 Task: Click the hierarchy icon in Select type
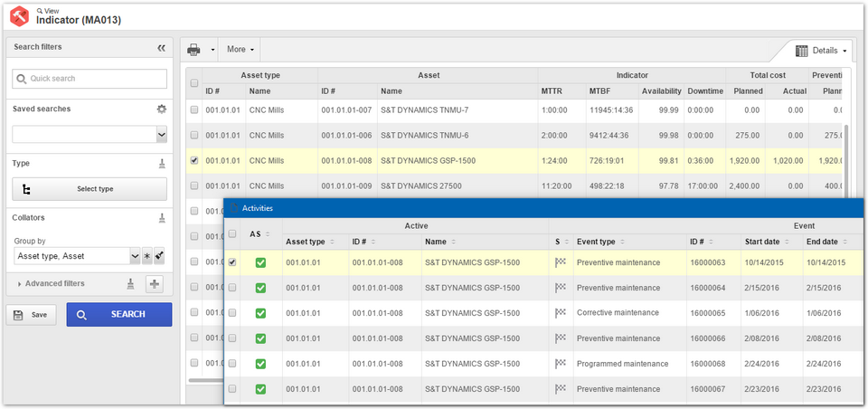coord(26,189)
